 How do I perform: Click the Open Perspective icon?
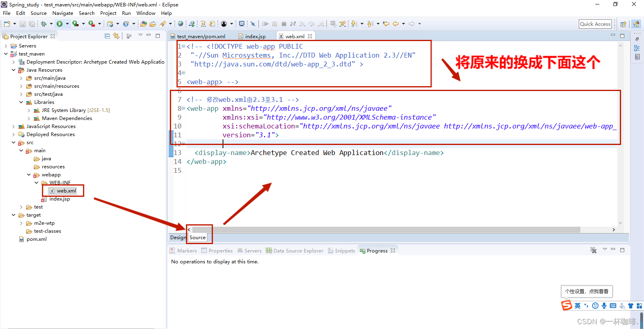pyautogui.click(x=623, y=24)
